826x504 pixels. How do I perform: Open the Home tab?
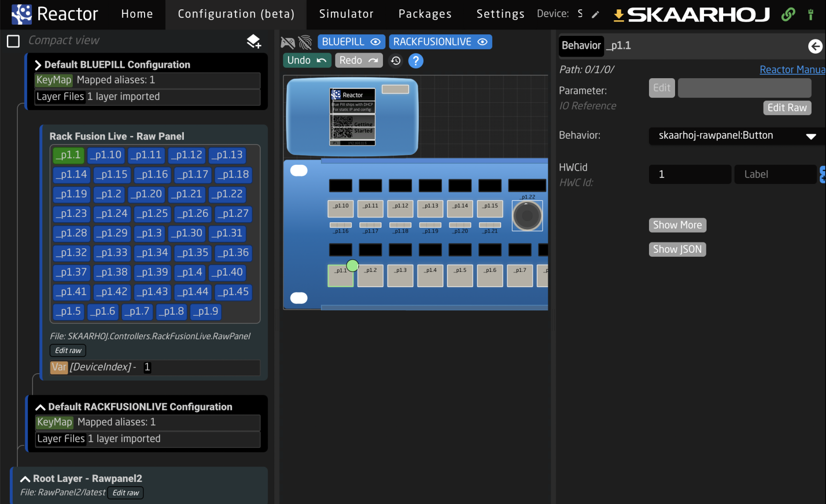point(137,14)
